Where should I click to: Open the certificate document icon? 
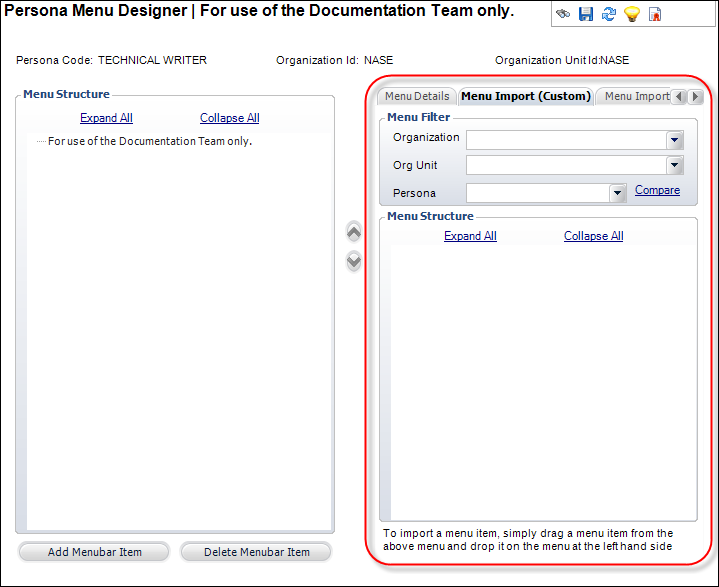coord(655,14)
